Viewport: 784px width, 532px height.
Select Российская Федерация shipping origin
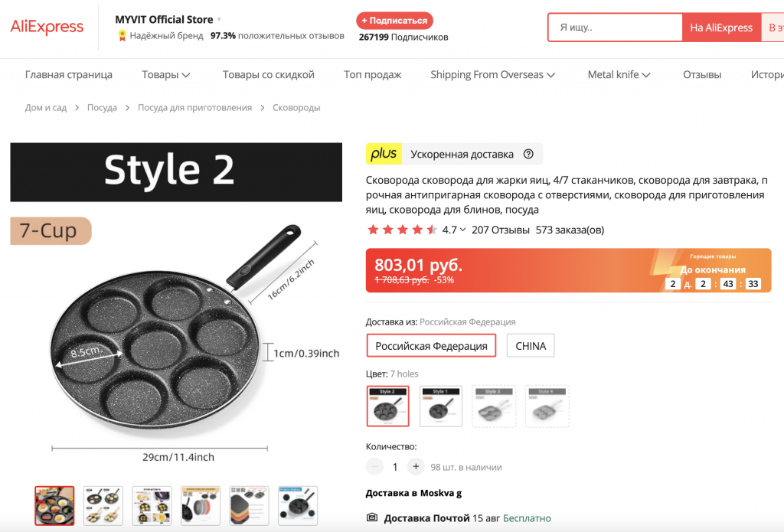(x=431, y=346)
